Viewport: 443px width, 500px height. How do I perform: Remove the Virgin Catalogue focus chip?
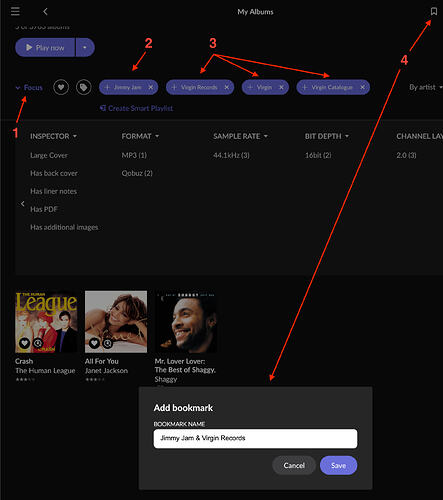pos(362,87)
